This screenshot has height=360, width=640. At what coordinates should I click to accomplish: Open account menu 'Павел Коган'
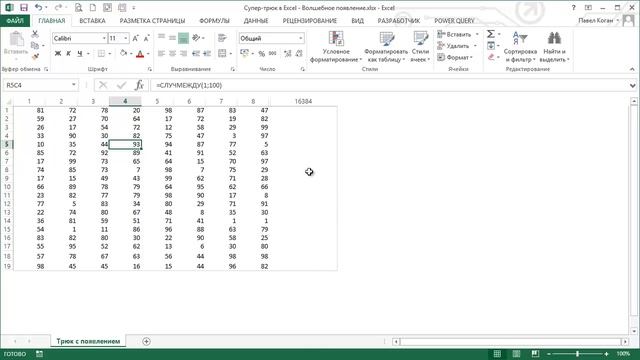(599, 20)
